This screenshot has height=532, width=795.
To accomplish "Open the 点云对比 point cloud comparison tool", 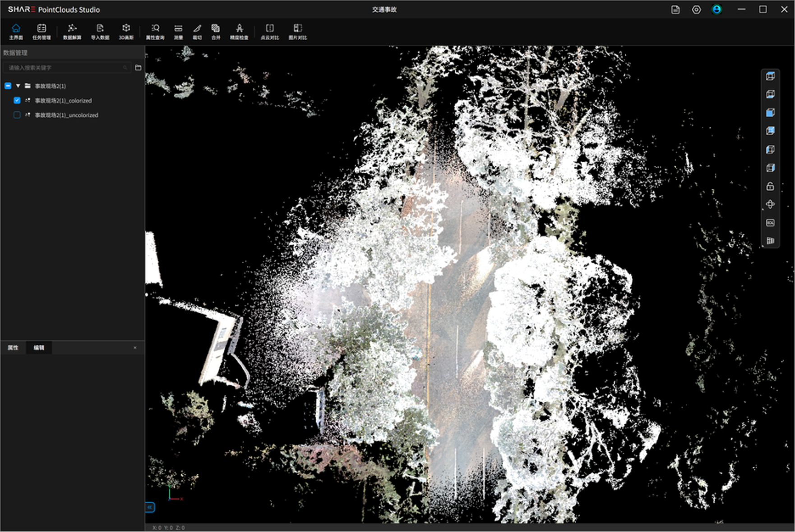I will coord(270,32).
